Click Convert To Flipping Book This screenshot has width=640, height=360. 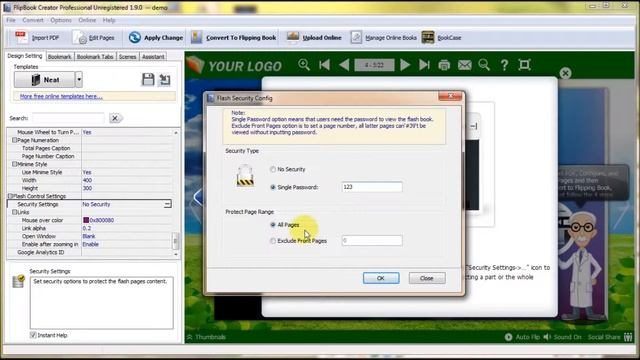pos(234,38)
